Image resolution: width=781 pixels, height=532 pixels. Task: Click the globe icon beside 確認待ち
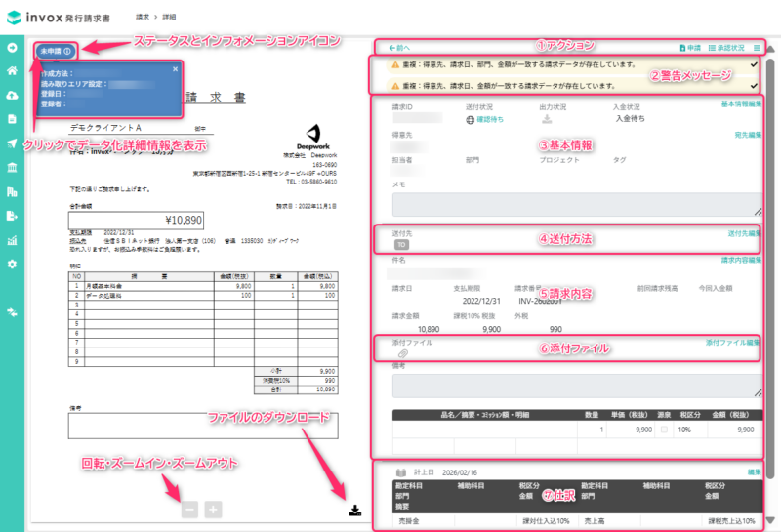471,119
